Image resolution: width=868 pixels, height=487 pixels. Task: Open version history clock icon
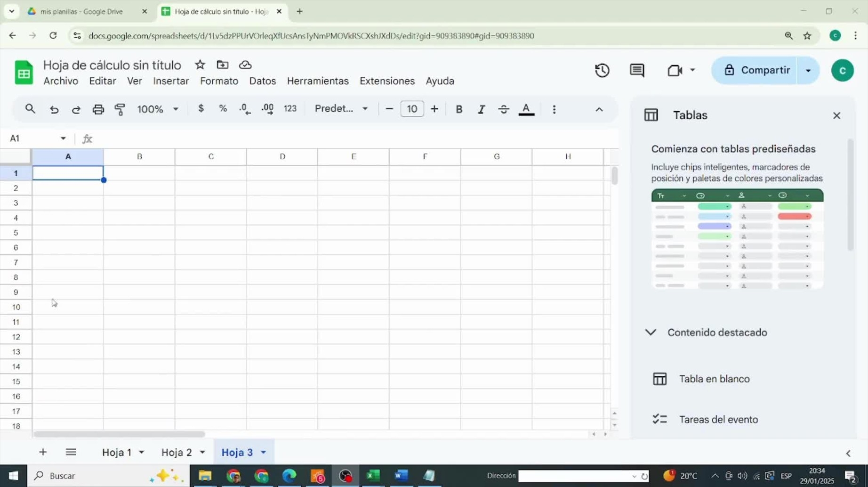[602, 71]
